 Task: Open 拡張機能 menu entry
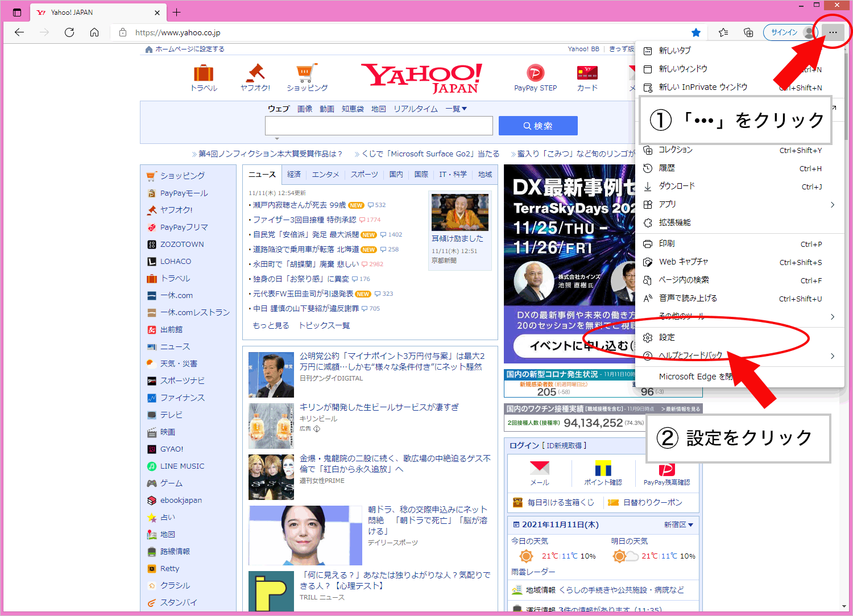[x=739, y=223]
